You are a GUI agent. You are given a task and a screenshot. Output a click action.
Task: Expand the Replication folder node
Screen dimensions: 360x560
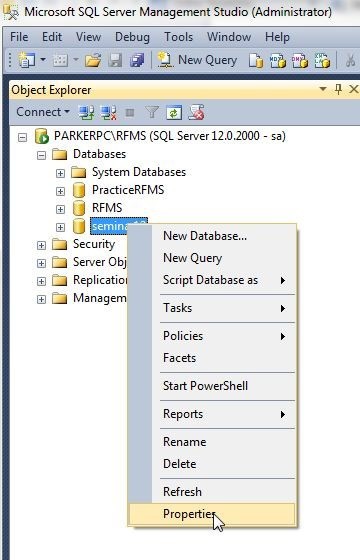(x=41, y=281)
